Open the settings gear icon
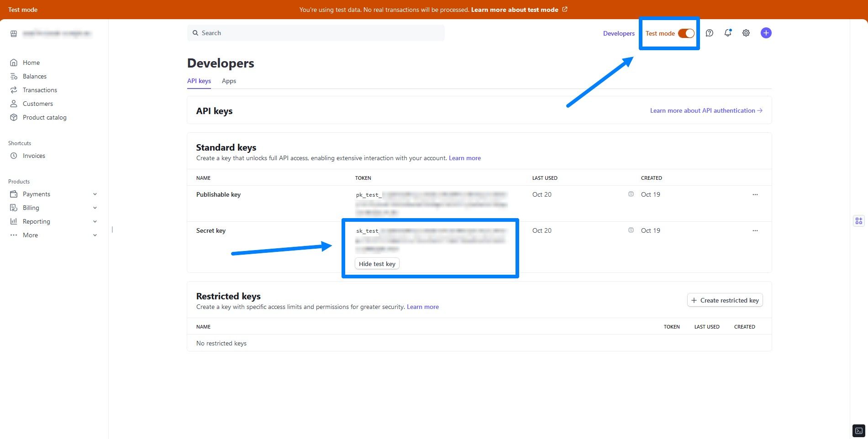The image size is (868, 439). coord(746,33)
